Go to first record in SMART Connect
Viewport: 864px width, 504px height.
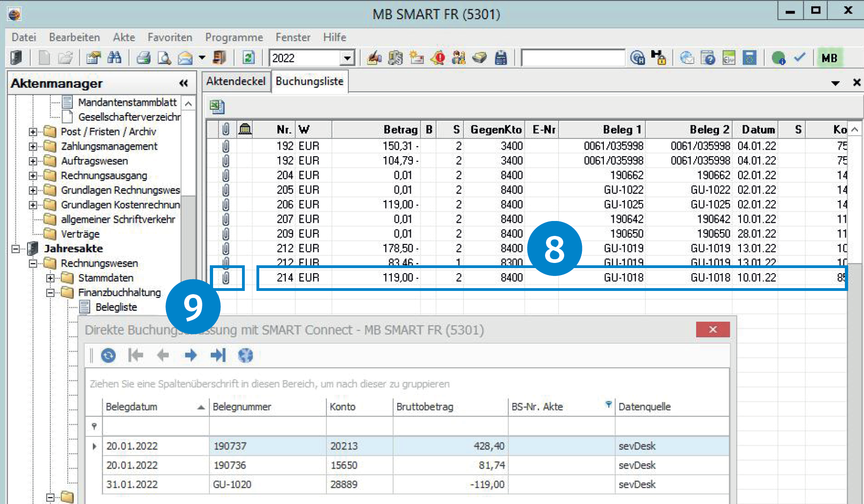pos(136,356)
